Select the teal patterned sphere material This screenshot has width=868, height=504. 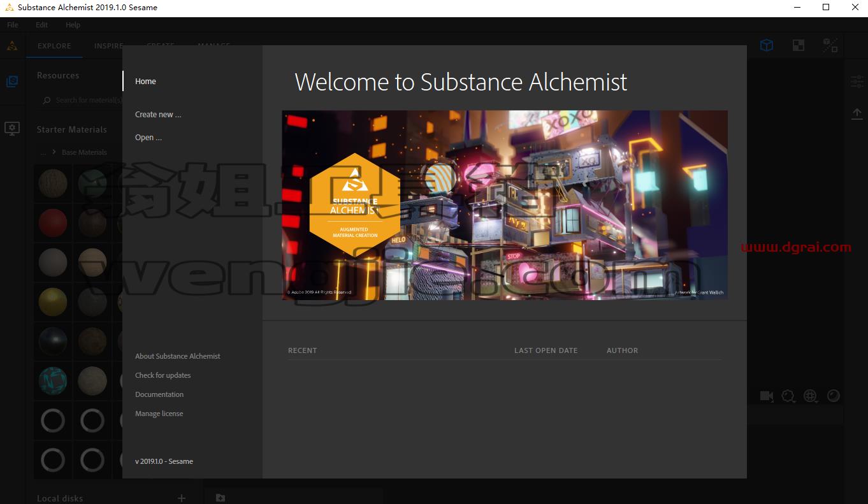coord(53,381)
